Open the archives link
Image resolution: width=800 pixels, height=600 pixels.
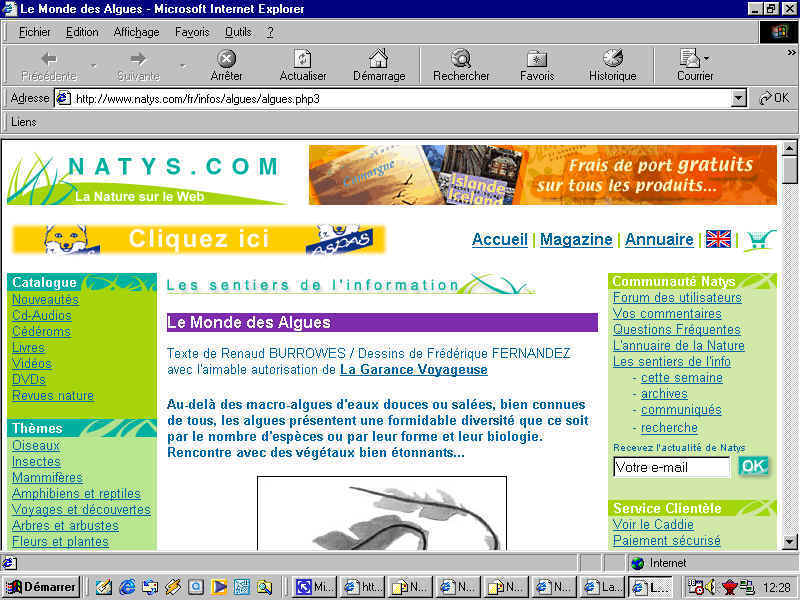pos(664,394)
